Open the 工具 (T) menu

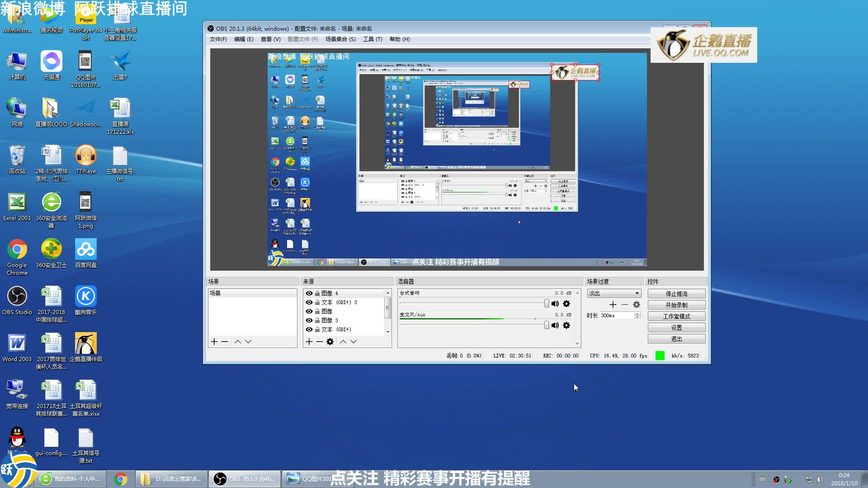[373, 39]
